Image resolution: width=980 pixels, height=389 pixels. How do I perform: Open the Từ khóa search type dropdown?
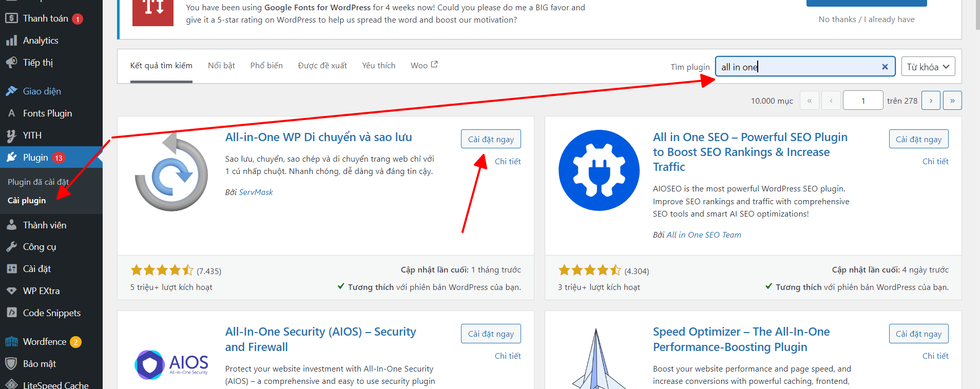point(928,67)
